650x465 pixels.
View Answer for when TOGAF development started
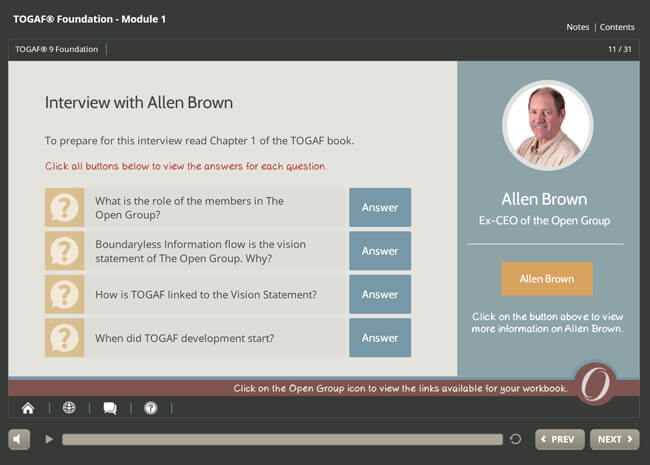tap(380, 338)
